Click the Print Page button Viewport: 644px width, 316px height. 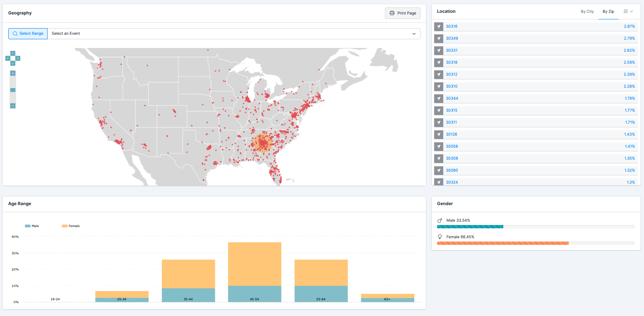coord(402,13)
